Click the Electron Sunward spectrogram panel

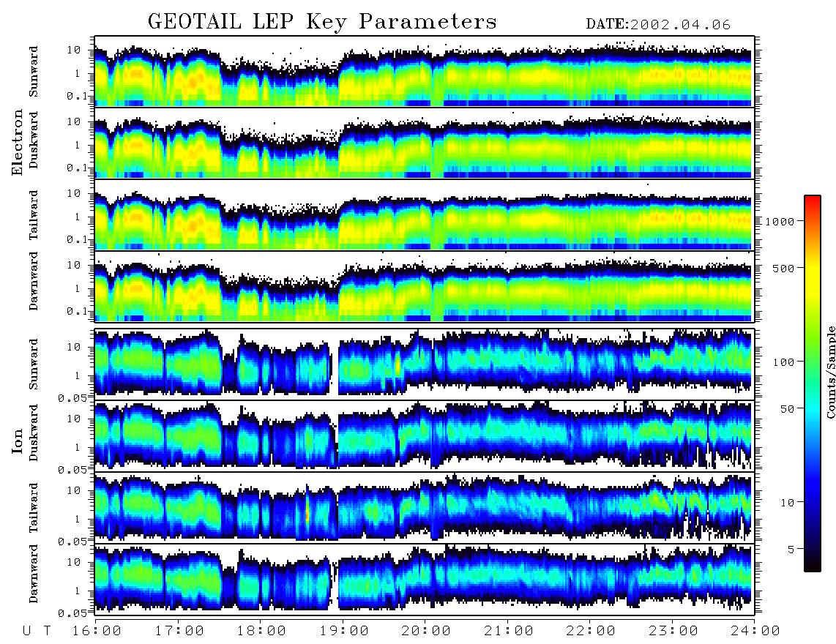click(x=425, y=71)
